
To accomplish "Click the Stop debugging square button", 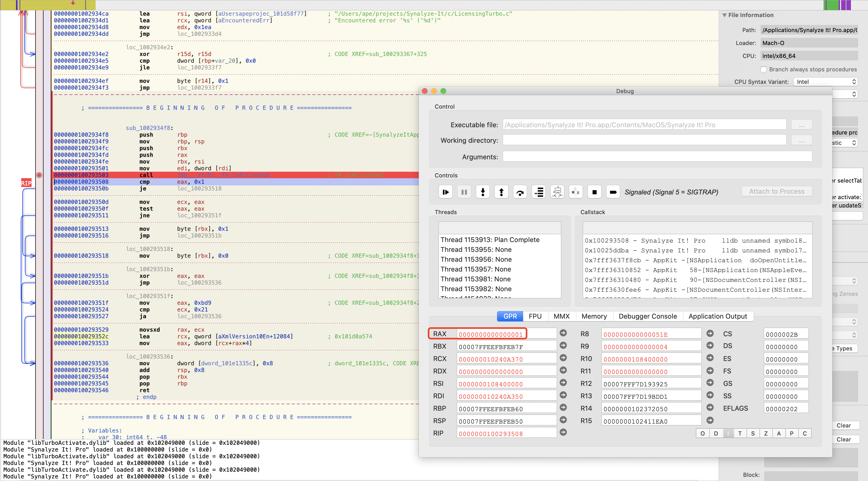I will coord(595,192).
